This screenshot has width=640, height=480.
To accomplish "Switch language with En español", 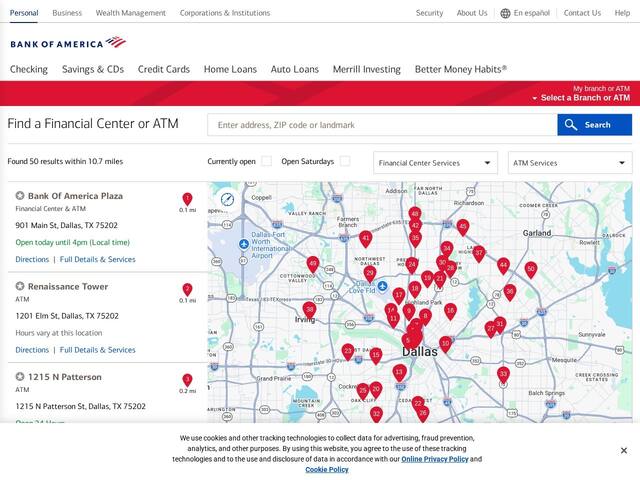I will [x=531, y=13].
